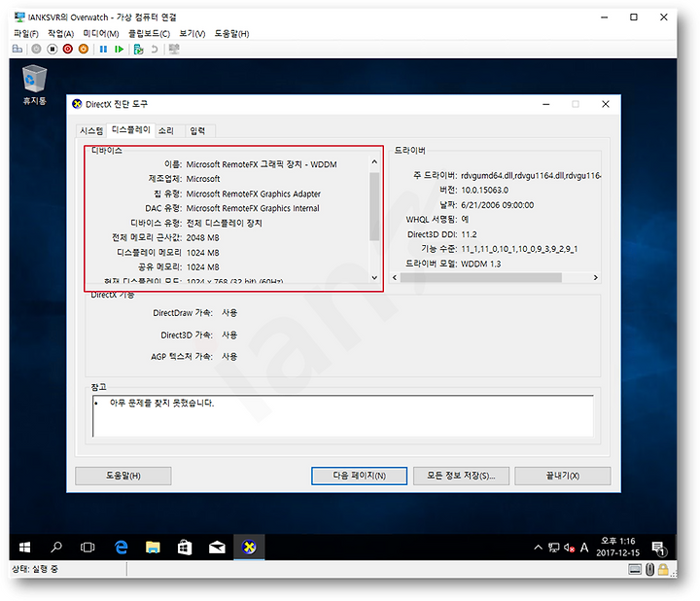Pause the virtual machine
This screenshot has height=601, width=700.
[x=104, y=50]
